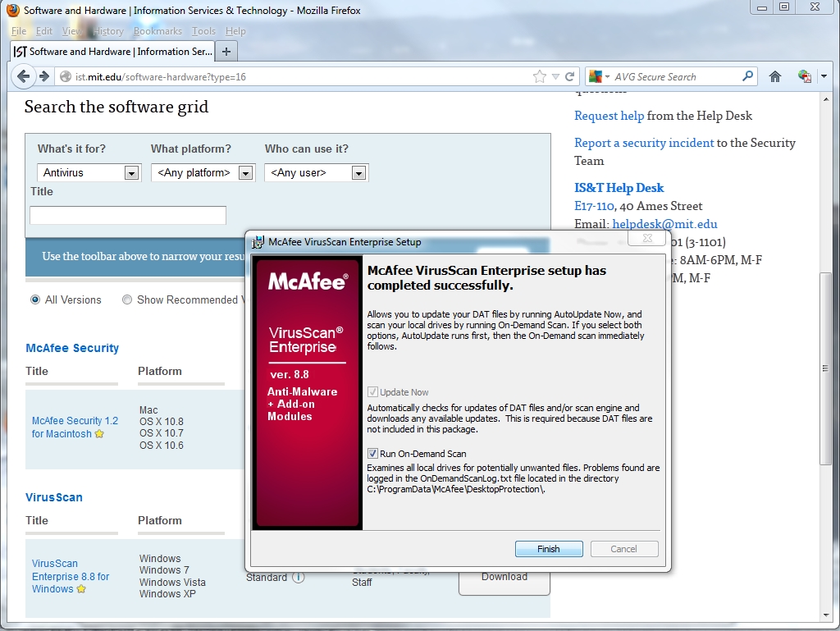
Task: Click the Forward navigation arrow
Action: (44, 76)
